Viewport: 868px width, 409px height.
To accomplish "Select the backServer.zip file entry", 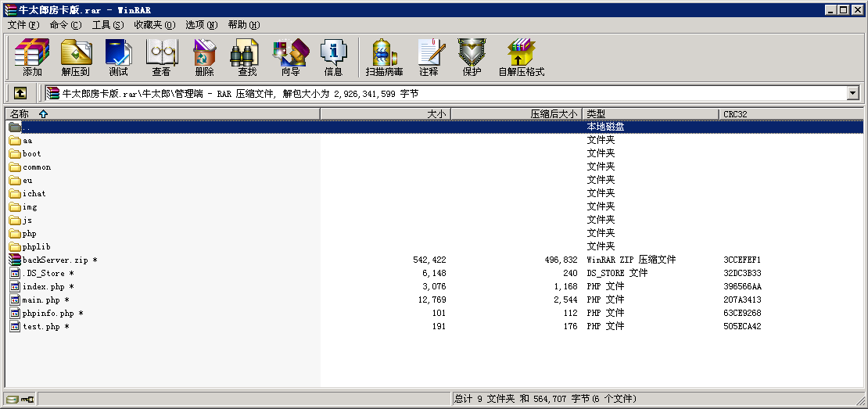I will [55, 260].
